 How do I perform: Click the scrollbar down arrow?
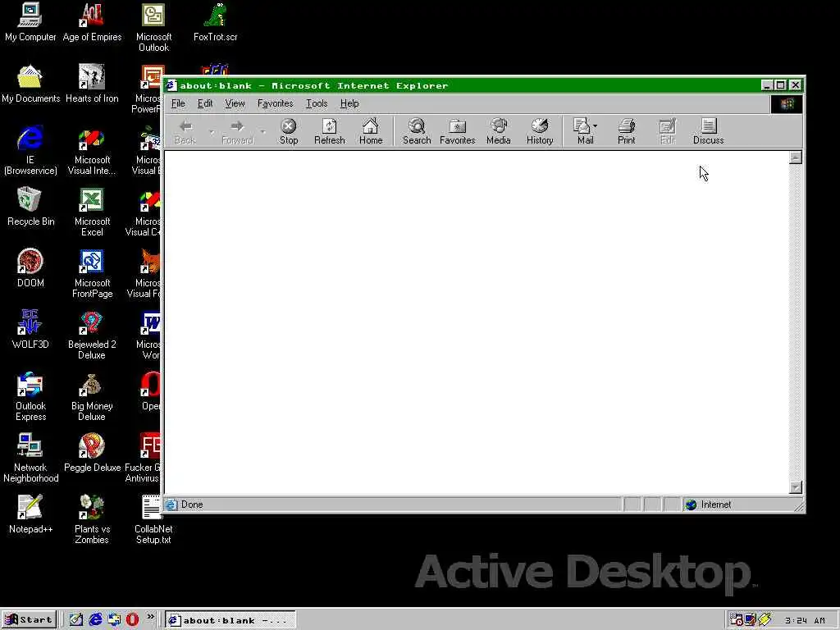coord(796,487)
